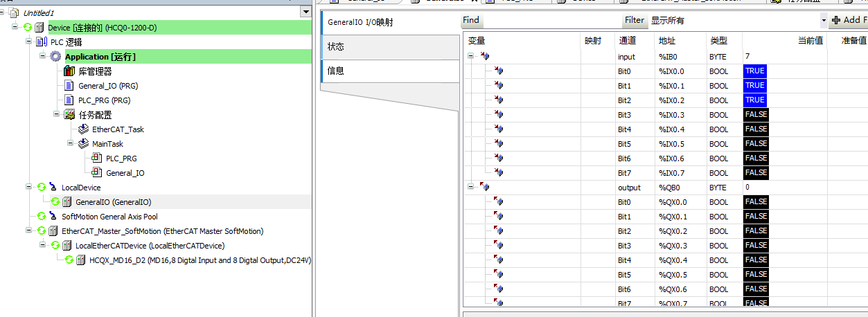
Task: Click the Application gear icon
Action: (x=55, y=57)
